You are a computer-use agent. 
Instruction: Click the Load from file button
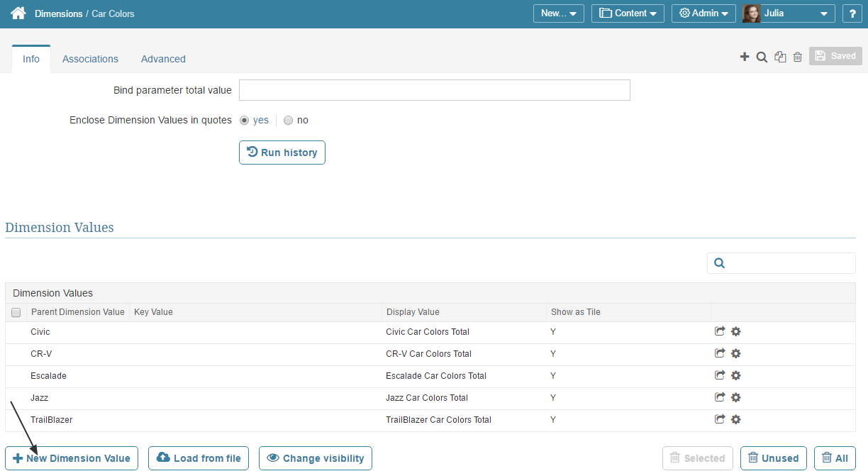pyautogui.click(x=199, y=458)
